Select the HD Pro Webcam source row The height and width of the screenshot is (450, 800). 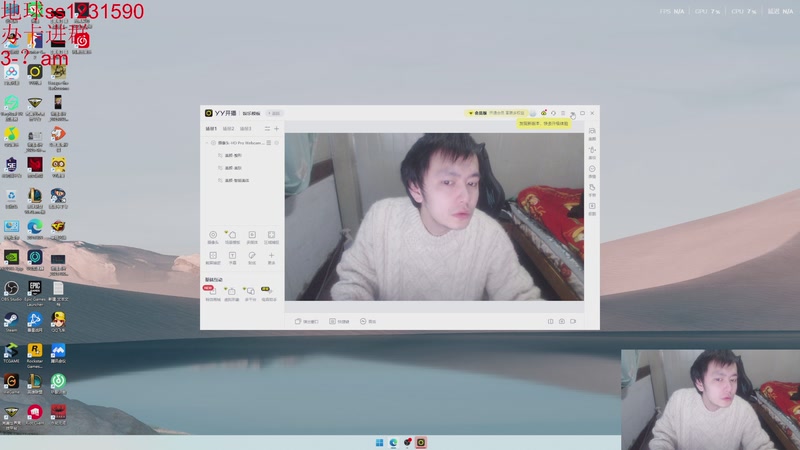click(242, 143)
